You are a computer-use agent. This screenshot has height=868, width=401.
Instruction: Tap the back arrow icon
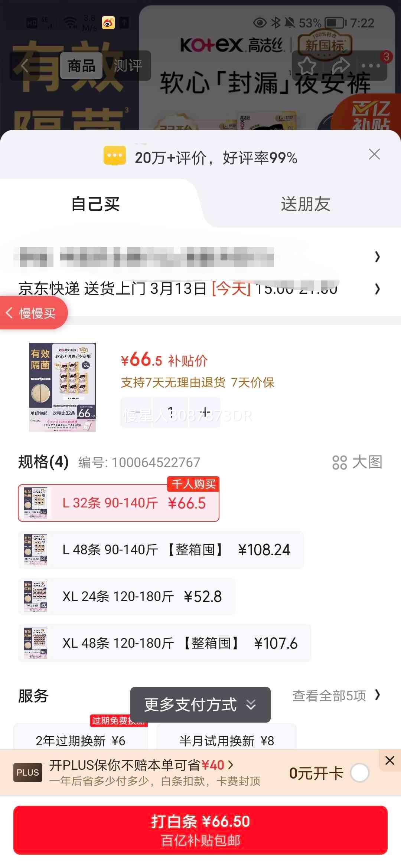25,66
